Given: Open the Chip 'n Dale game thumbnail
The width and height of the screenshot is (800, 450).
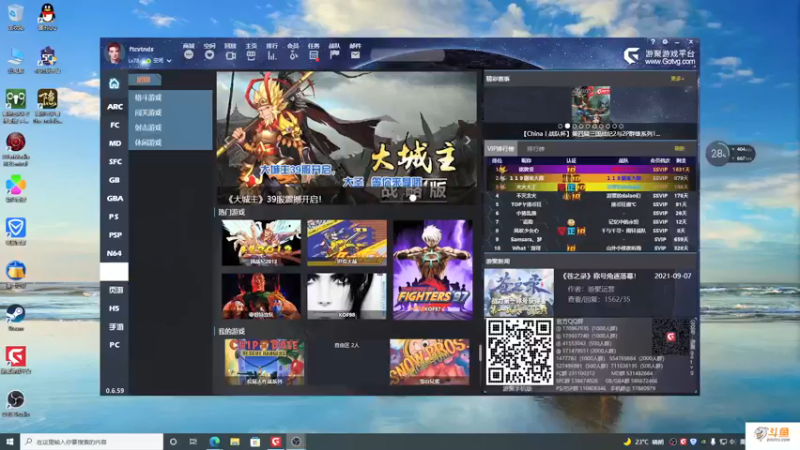Looking at the screenshot, I should pyautogui.click(x=264, y=362).
